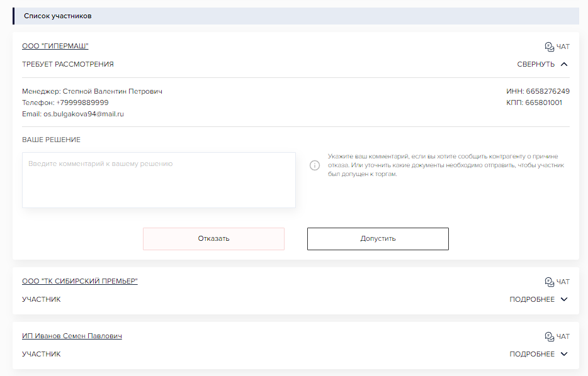The width and height of the screenshot is (588, 376).
Task: Open the ООО "ТК СИБИРСКИЙ ПРЕМЬЕР" link
Action: (80, 281)
